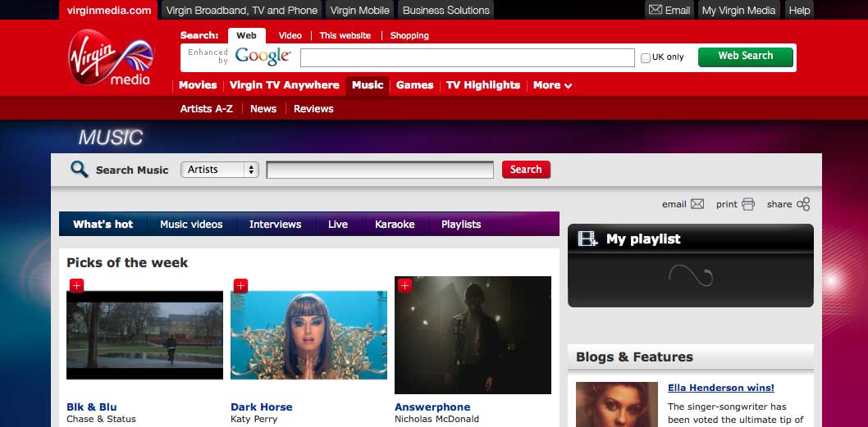Select the Shopping search tab
This screenshot has width=868, height=427.
409,35
